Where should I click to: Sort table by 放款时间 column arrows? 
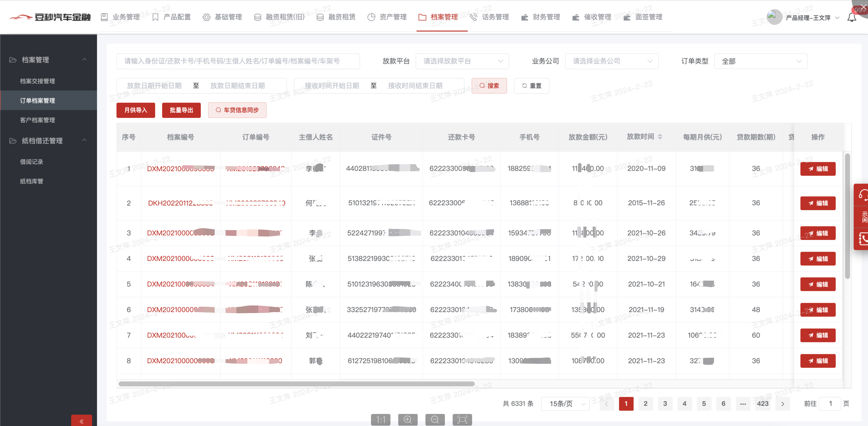point(660,137)
